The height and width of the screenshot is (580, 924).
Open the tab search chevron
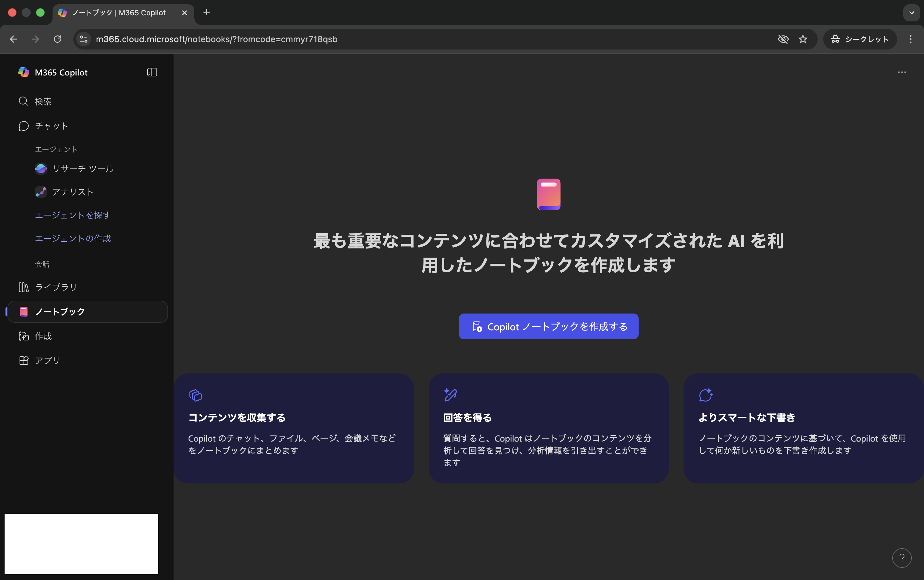click(x=912, y=13)
